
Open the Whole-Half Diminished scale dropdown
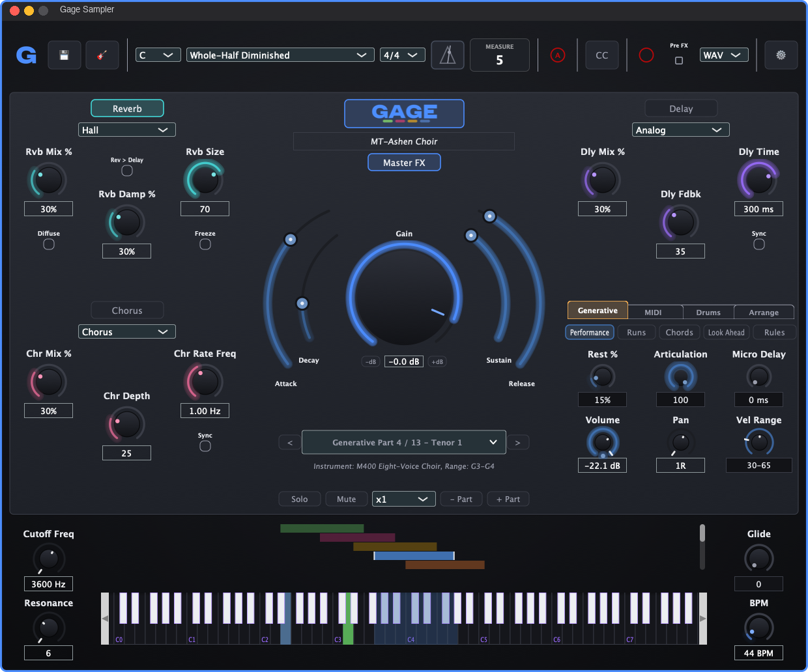[x=280, y=55]
